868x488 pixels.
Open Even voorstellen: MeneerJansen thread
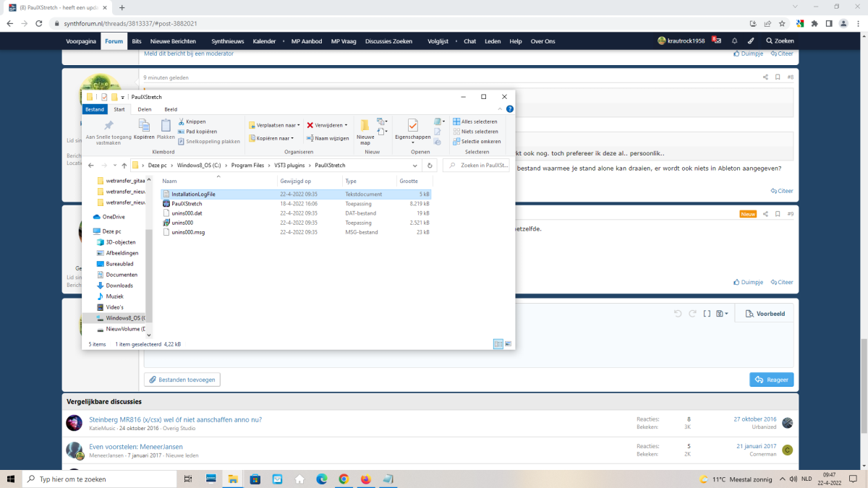[x=136, y=447]
